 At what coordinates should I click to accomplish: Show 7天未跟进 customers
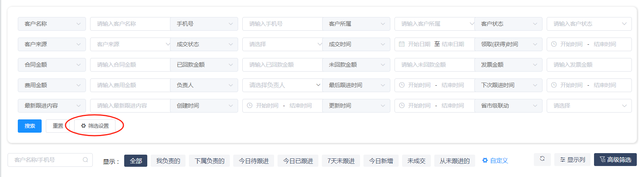341,161
